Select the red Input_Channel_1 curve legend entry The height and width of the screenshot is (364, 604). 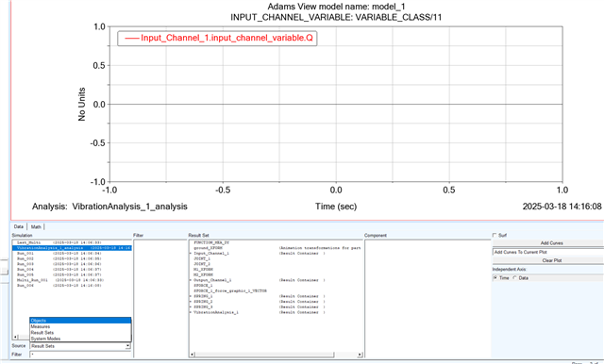pos(217,38)
